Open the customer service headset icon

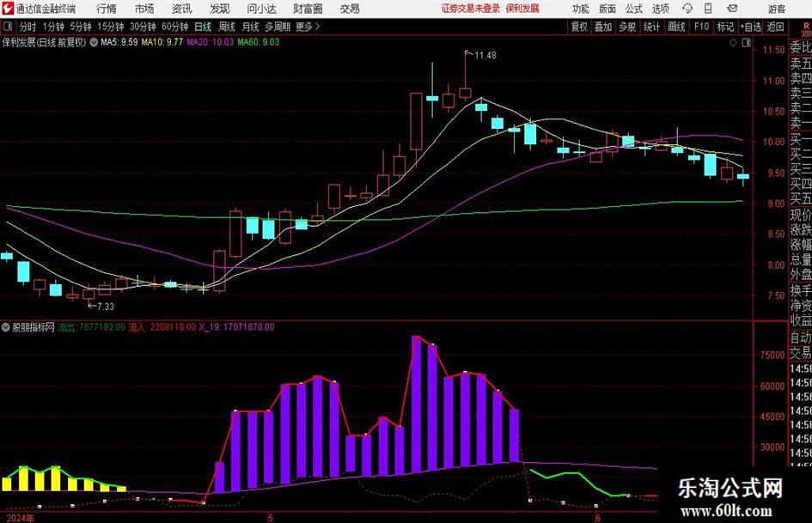(x=687, y=9)
